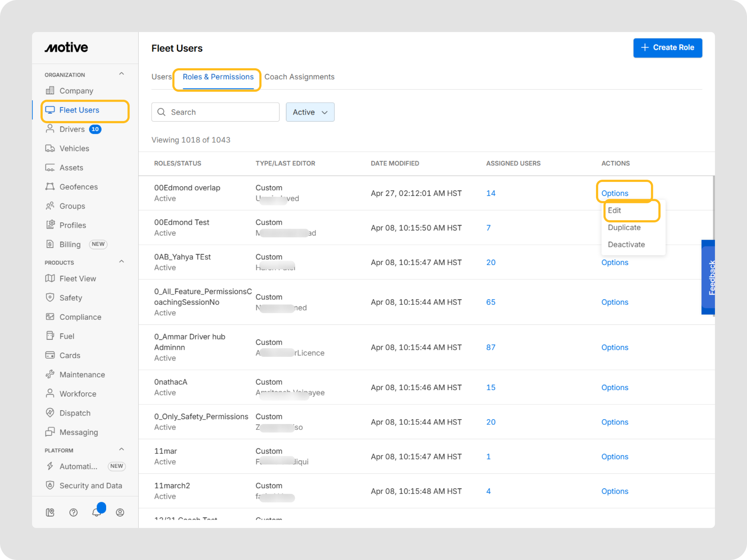Select Duplicate from the options menu

[x=624, y=227]
